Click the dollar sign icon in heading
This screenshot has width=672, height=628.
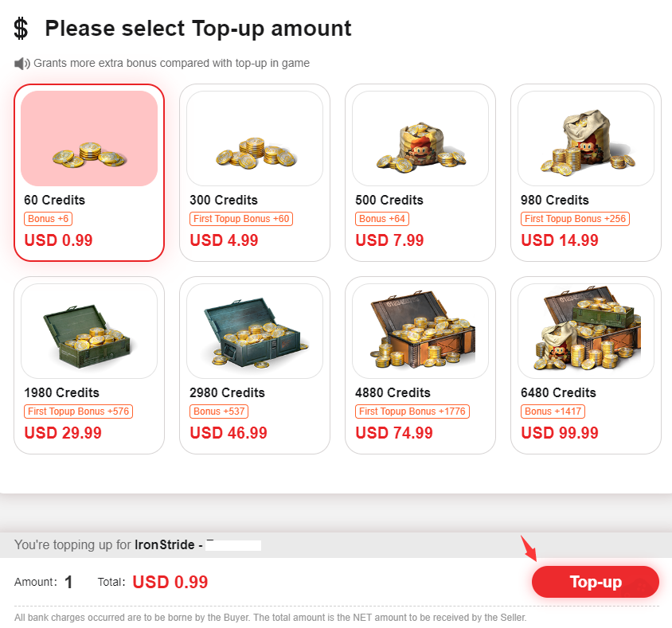point(21,29)
